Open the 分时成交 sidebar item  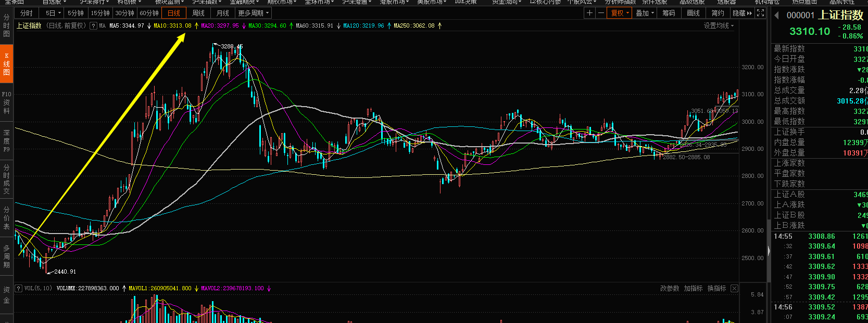pos(6,179)
